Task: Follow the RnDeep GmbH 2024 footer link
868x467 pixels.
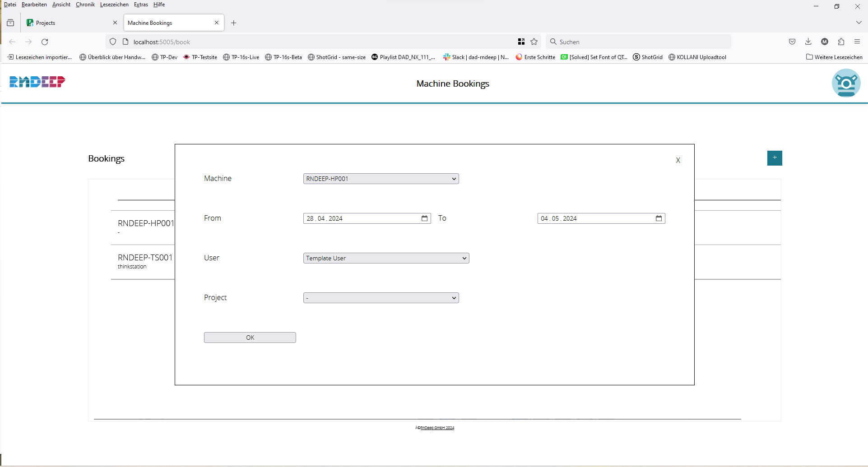Action: 436,428
